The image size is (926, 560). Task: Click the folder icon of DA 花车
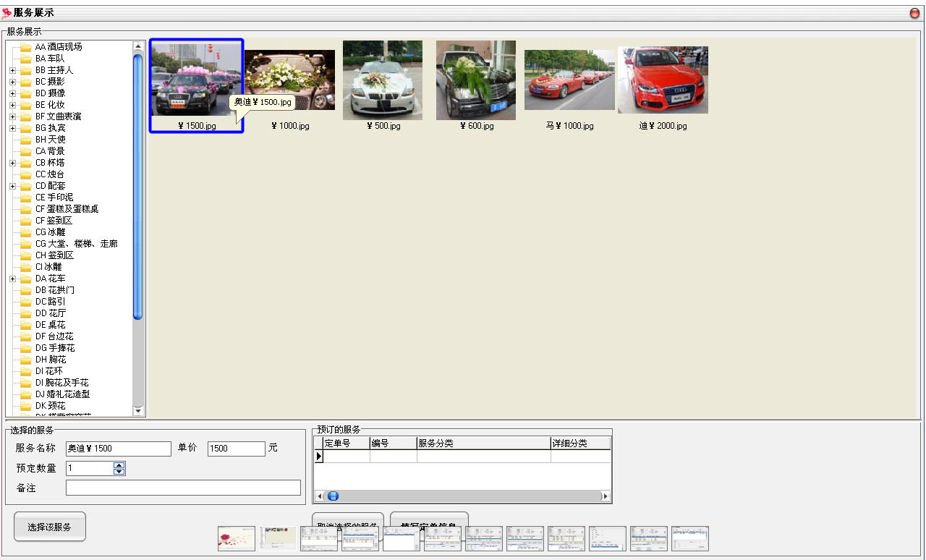coord(26,279)
